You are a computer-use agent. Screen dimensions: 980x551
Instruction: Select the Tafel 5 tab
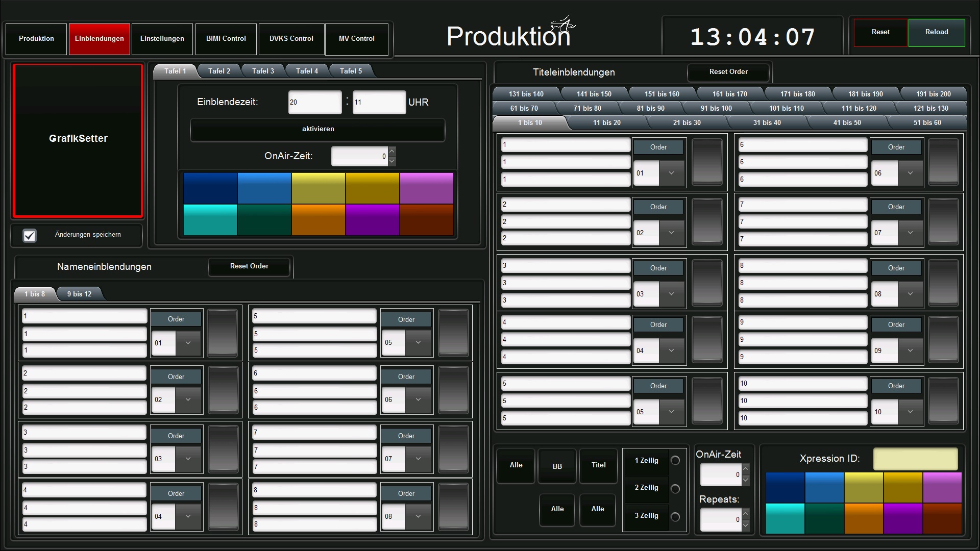point(351,71)
